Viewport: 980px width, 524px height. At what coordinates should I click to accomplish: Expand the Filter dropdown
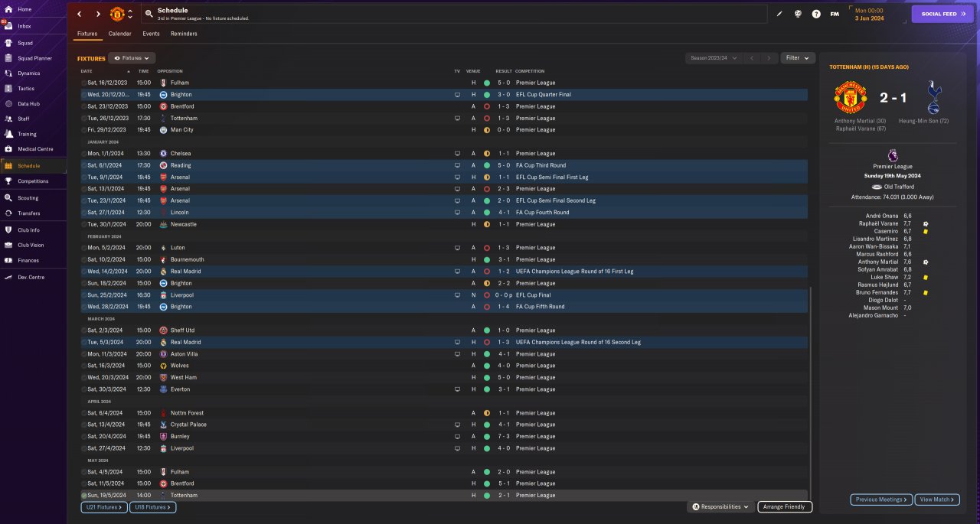click(x=798, y=58)
